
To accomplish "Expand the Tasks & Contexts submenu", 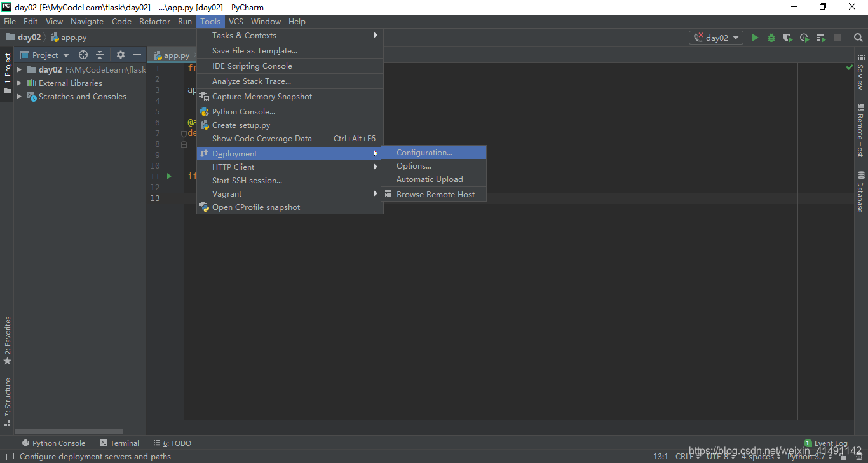I will coord(290,36).
